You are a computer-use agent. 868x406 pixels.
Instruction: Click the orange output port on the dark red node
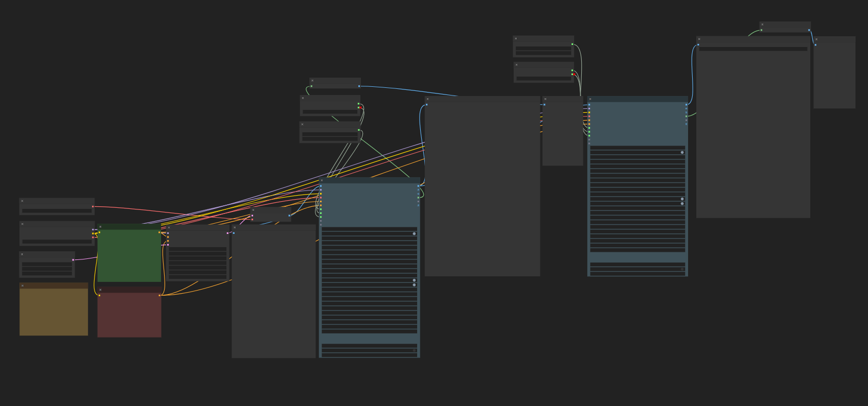tap(159, 295)
